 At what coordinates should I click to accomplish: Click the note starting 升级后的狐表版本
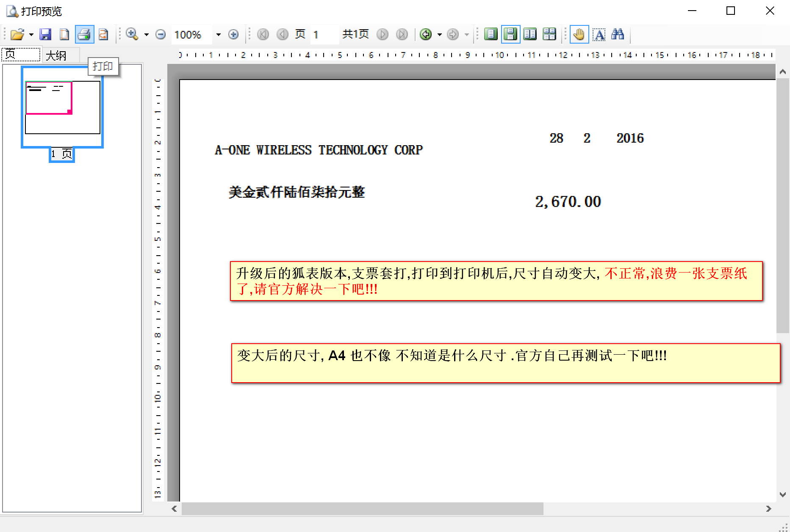pos(496,281)
